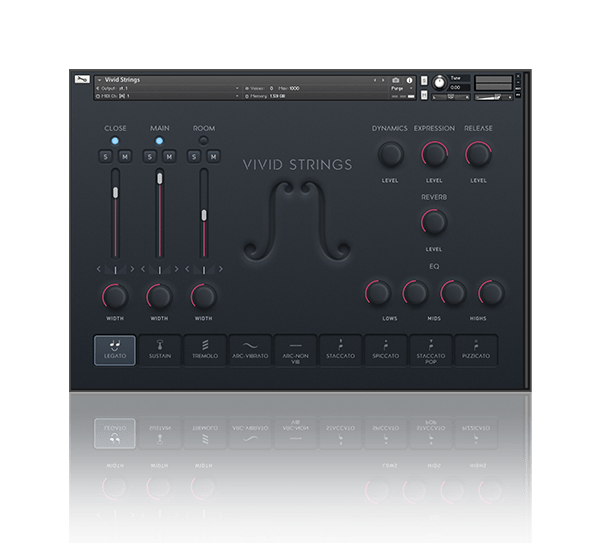Pick the Spiccato articulation
The width and height of the screenshot is (600, 543).
coord(386,349)
